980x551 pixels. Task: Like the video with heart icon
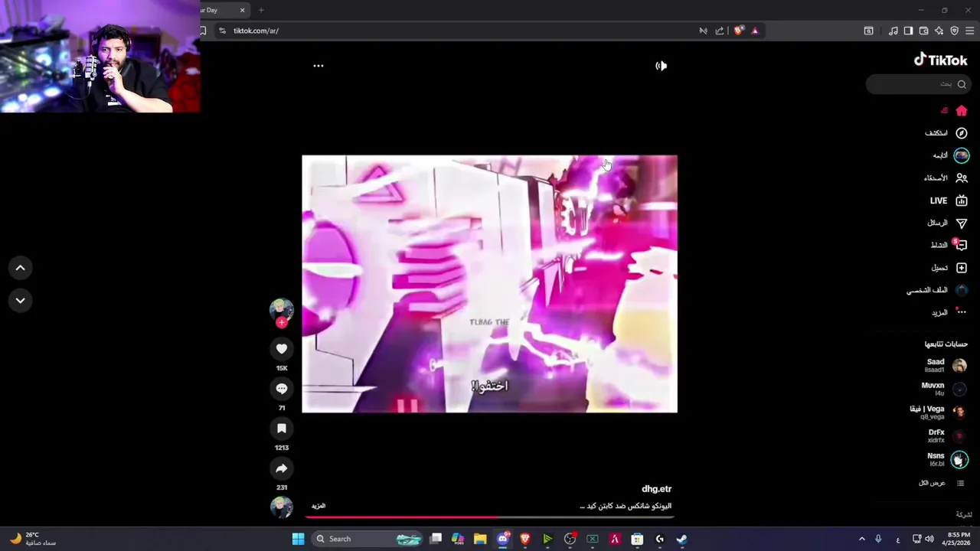282,349
